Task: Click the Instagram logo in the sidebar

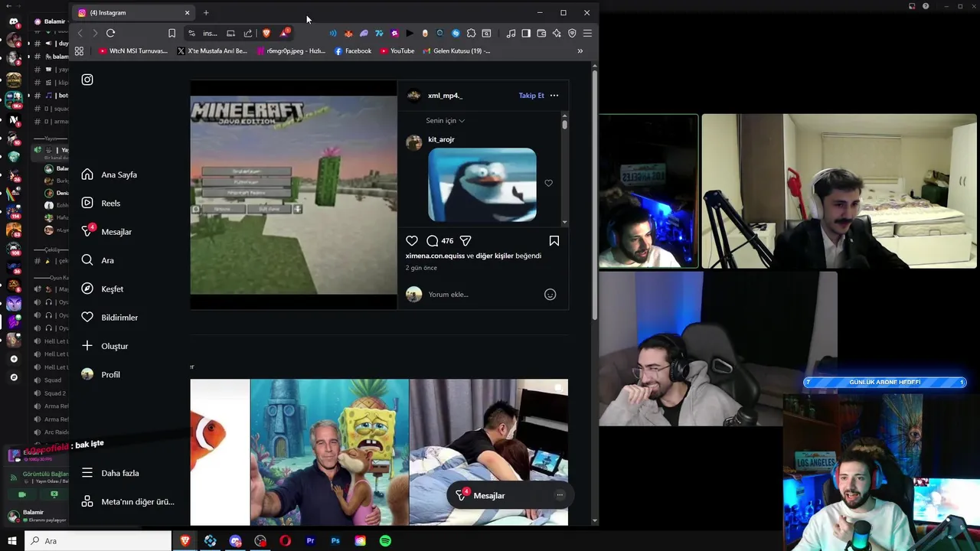Action: (87, 80)
